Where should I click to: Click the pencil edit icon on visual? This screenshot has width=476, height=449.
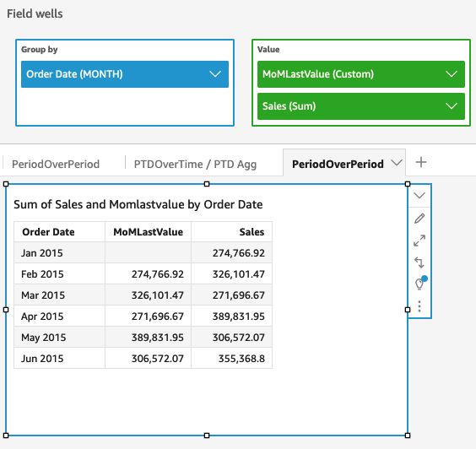pyautogui.click(x=419, y=219)
